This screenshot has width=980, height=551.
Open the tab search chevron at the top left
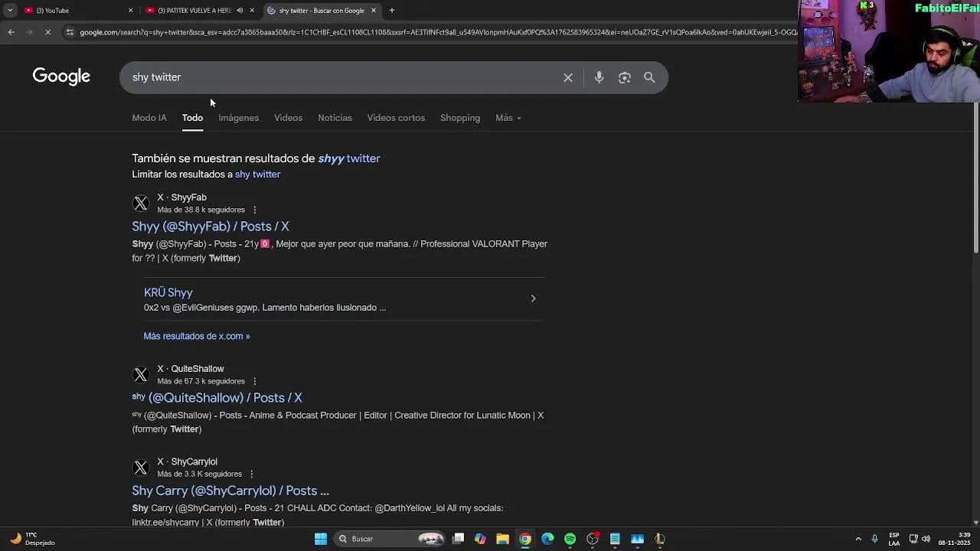[9, 10]
